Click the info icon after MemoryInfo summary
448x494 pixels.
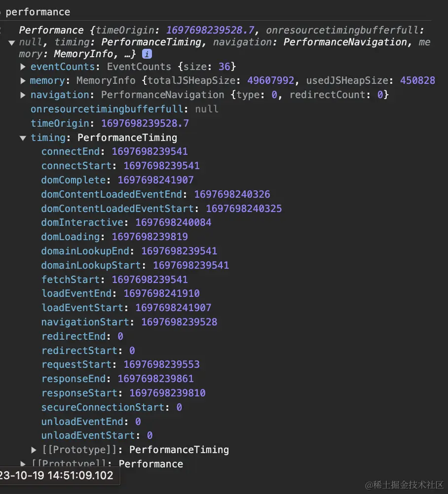coord(147,54)
